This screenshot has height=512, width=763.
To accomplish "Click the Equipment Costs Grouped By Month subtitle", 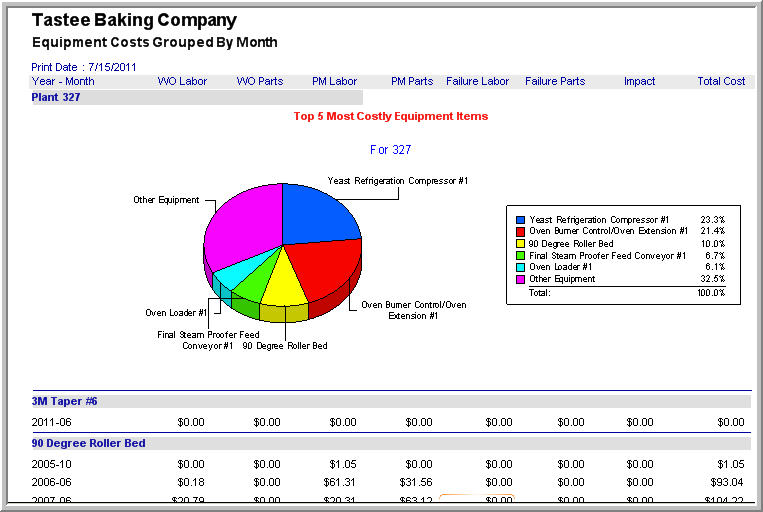I will click(x=155, y=42).
